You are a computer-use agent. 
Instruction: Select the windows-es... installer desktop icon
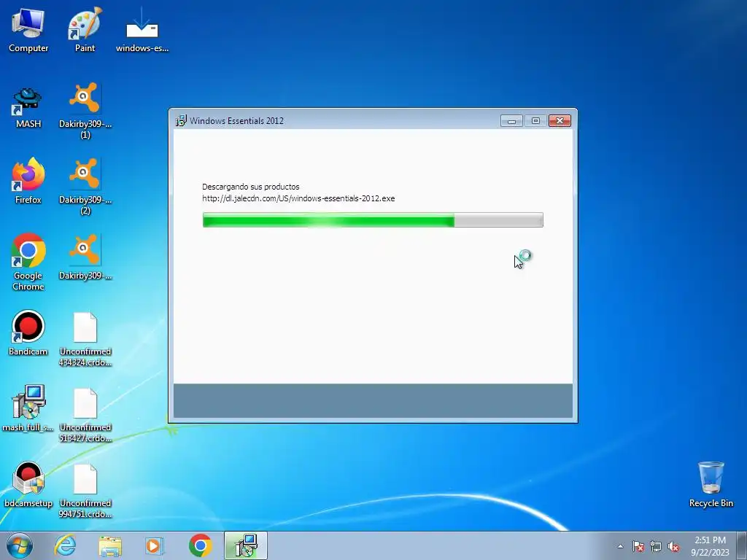tap(142, 29)
